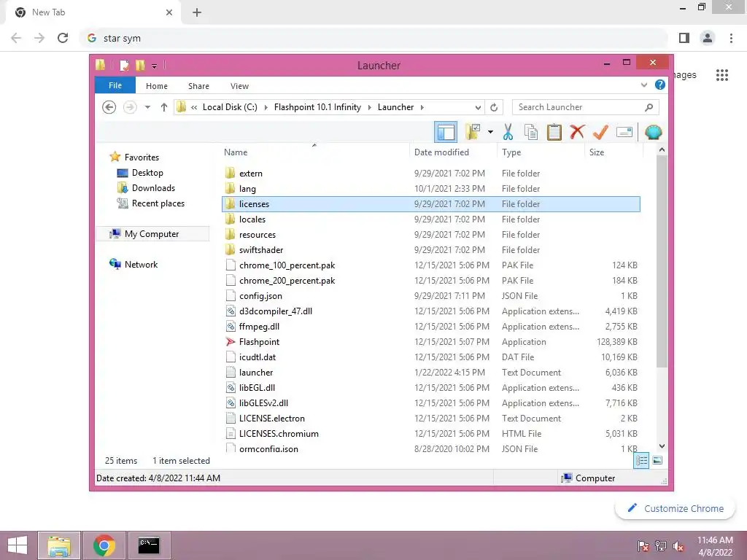Expand chevron after Local Disk (C:) breadcrumb

point(266,107)
